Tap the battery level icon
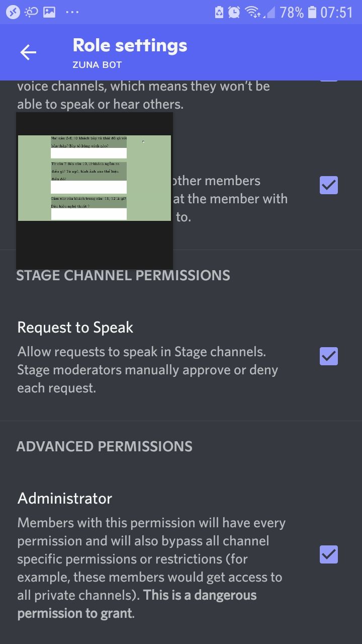362x644 pixels. 312,12
